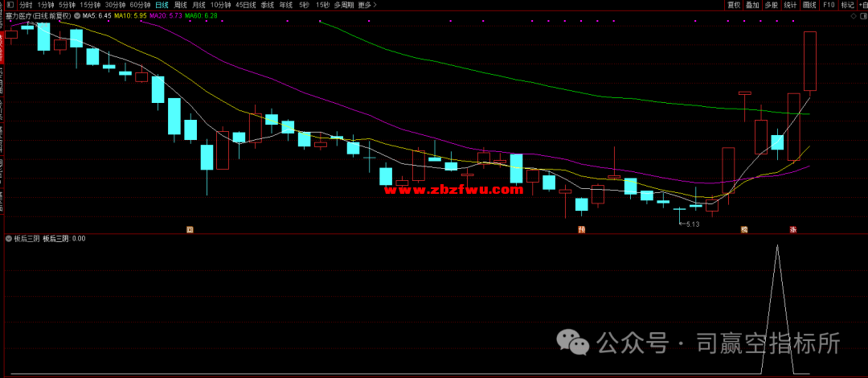Screen dimensions: 868x378
Task: Switch to 年线 yearly chart
Action: pos(285,5)
